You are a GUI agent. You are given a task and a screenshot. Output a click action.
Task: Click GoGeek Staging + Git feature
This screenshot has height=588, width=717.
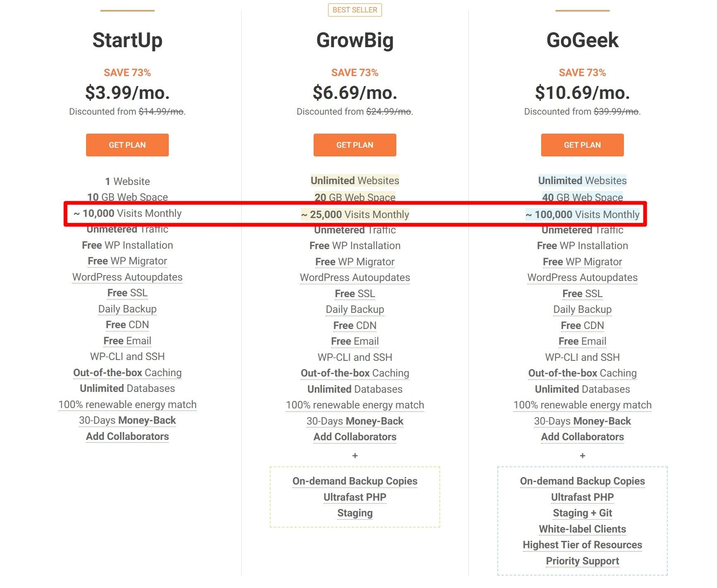(582, 513)
